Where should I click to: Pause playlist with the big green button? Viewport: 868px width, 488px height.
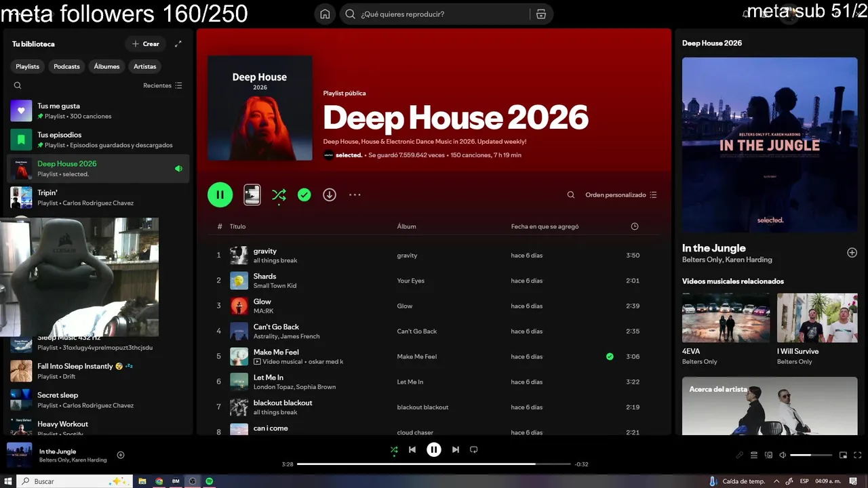tap(220, 195)
